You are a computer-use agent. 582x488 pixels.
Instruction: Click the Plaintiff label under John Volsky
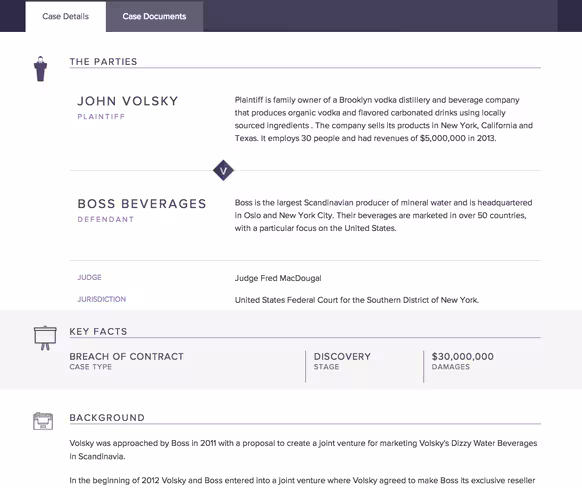click(101, 117)
